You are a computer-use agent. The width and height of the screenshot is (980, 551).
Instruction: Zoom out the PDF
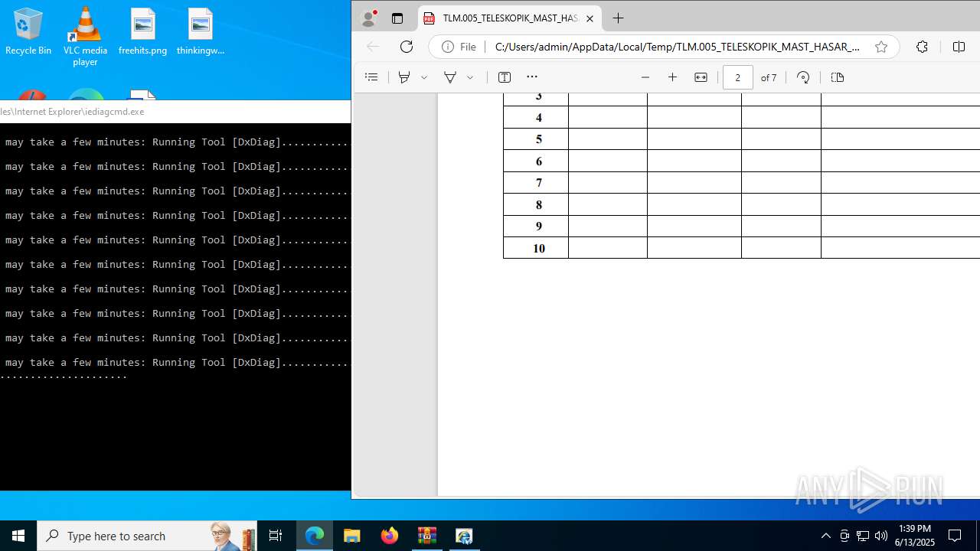(x=645, y=77)
